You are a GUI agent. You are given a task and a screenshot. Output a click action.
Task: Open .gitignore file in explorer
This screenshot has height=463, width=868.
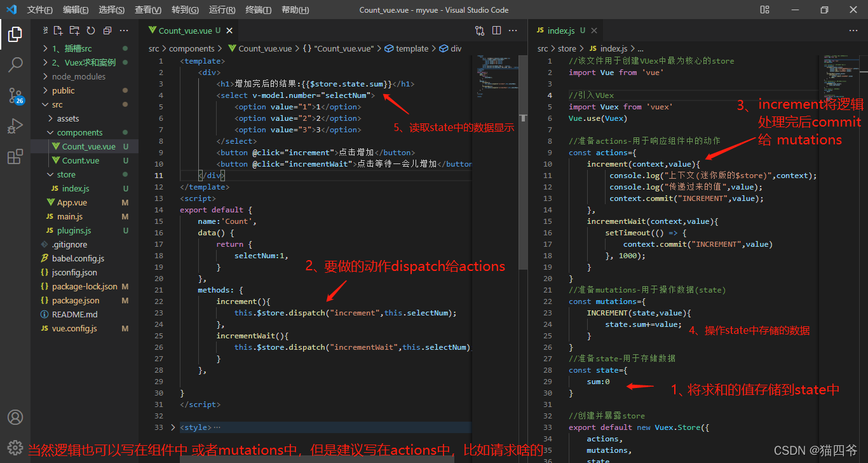coord(85,244)
